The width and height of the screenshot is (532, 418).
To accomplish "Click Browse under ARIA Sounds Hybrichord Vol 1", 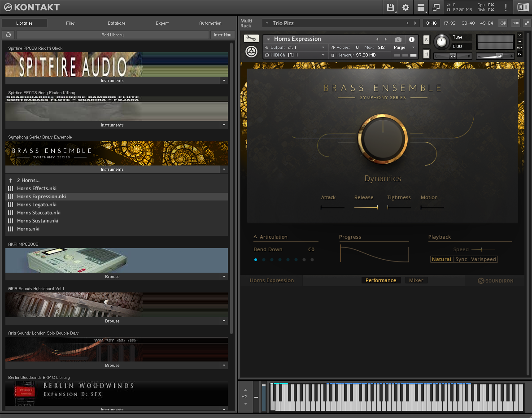I will 112,321.
